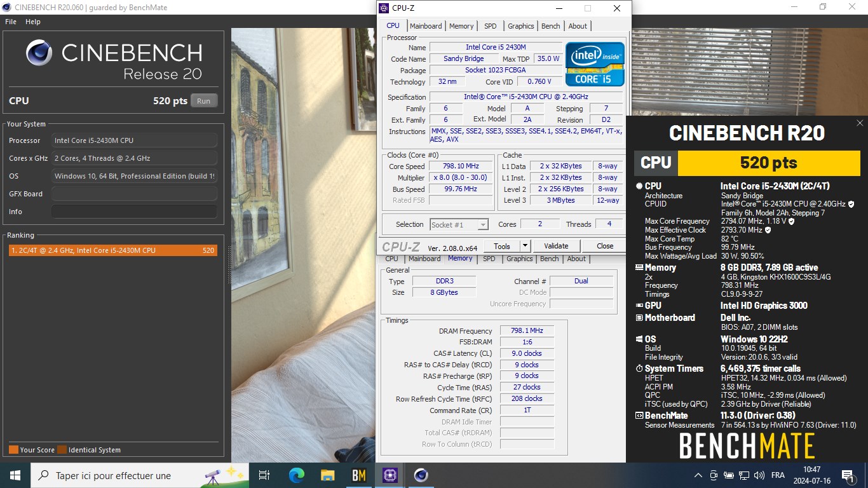Click the Close button in CPU-Z
868x488 pixels.
pos(605,246)
